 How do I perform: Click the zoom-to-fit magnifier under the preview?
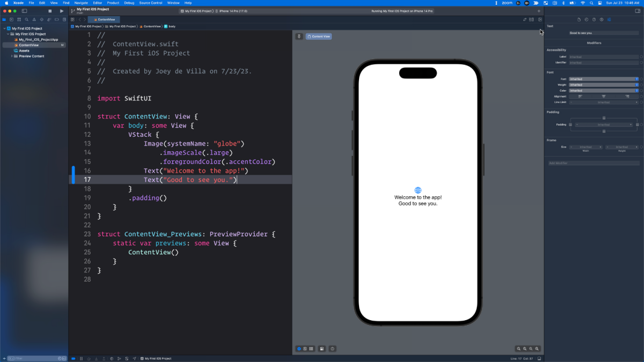[x=532, y=349]
